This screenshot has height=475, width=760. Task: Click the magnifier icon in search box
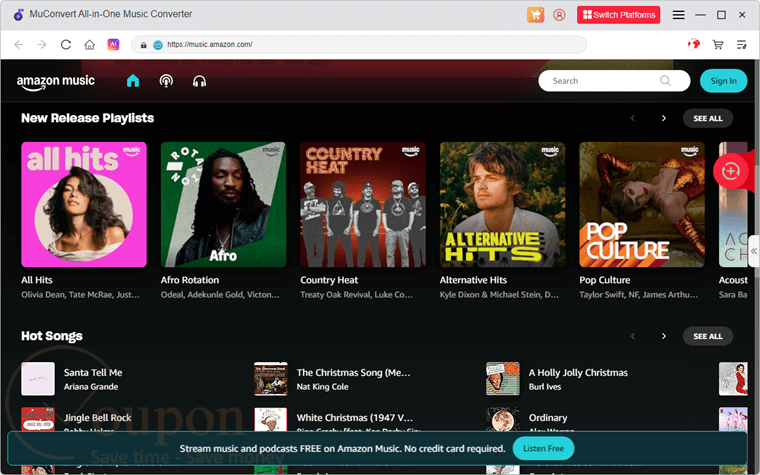665,81
